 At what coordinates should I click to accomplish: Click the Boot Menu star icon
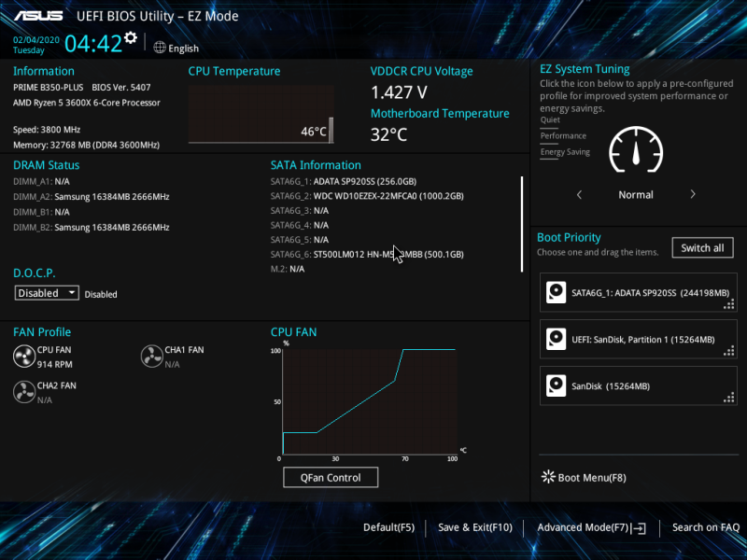tap(548, 477)
